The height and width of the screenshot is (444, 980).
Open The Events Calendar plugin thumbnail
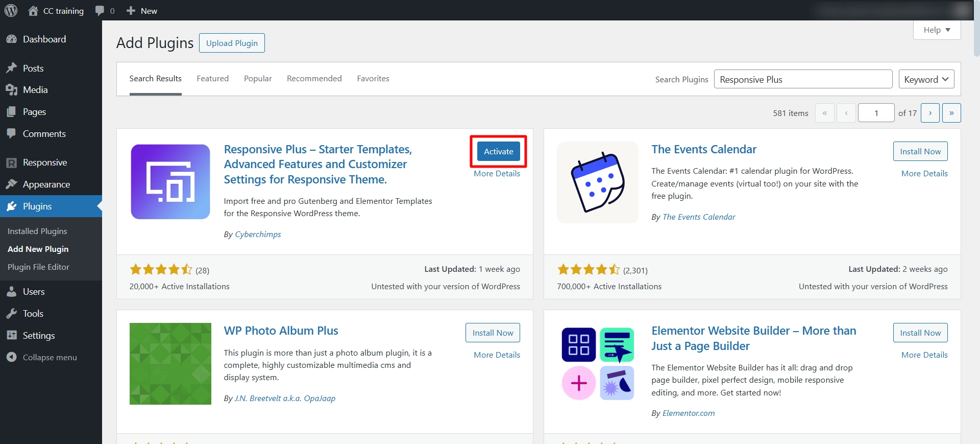tap(598, 182)
